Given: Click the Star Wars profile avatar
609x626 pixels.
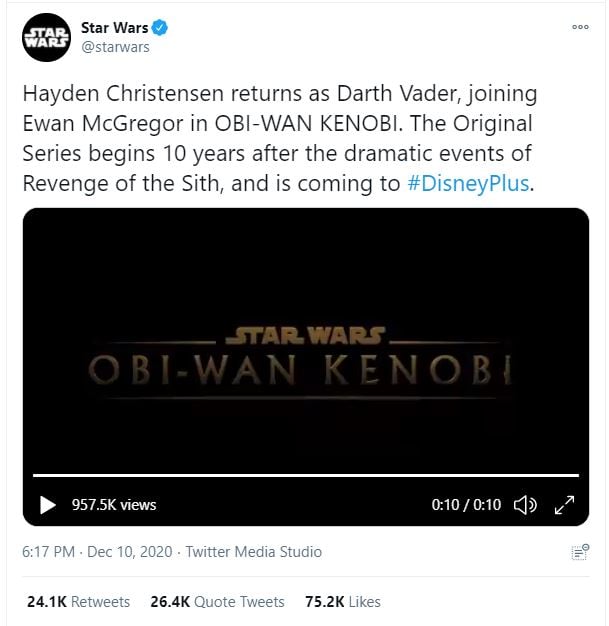Looking at the screenshot, I should pyautogui.click(x=43, y=37).
